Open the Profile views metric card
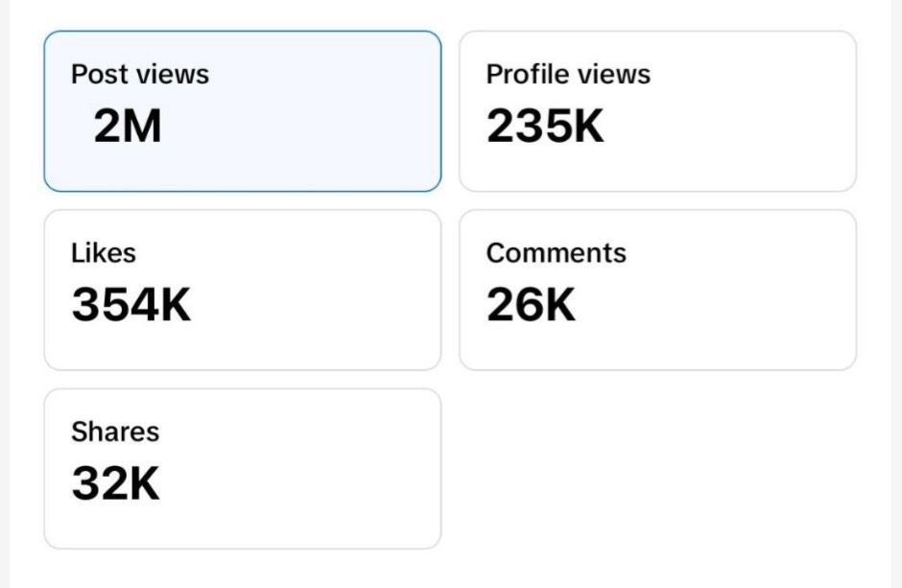The height and width of the screenshot is (588, 902). [x=657, y=111]
